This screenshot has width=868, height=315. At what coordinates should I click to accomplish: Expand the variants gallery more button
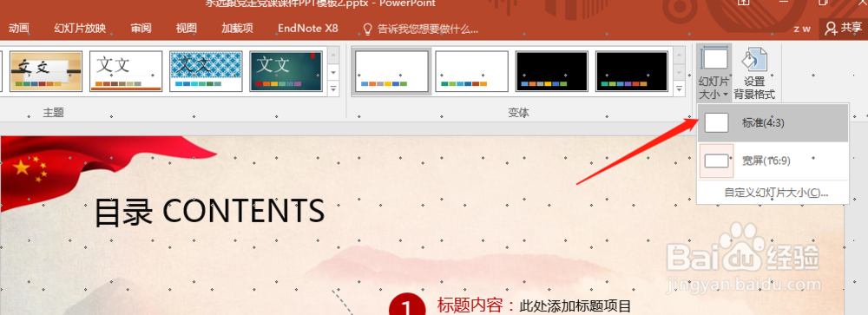680,88
